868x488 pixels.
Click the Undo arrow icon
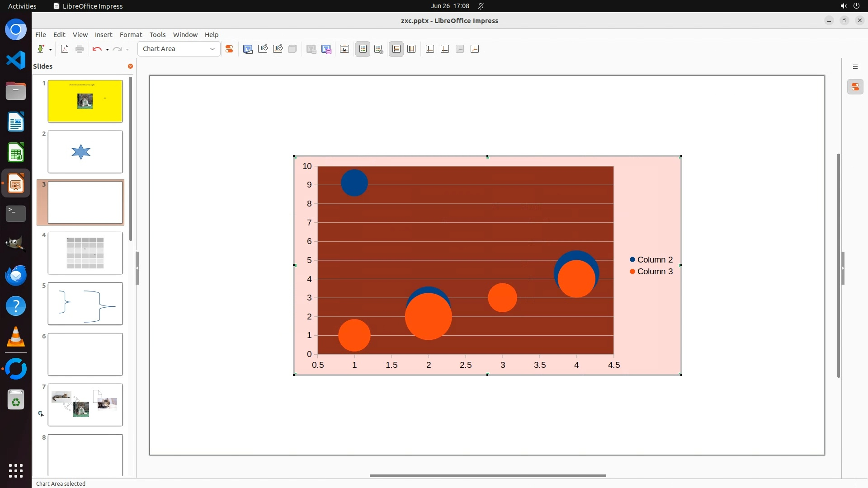pyautogui.click(x=97, y=49)
